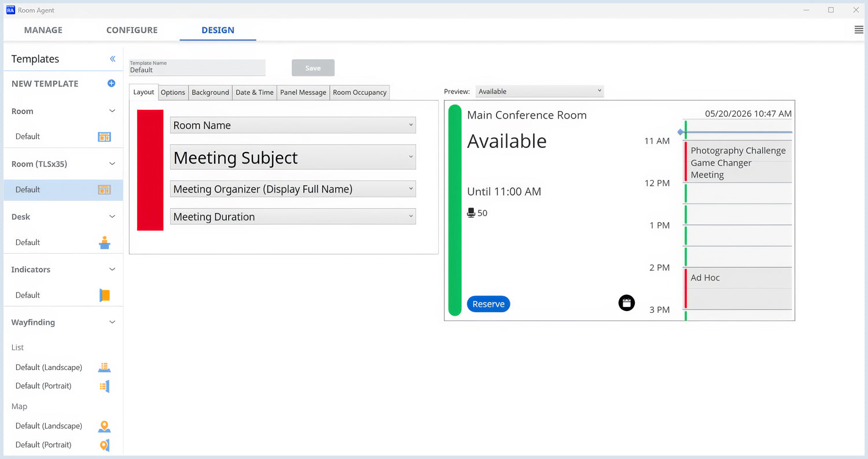The height and width of the screenshot is (459, 868).
Task: Open the hamburger menu at top right
Action: pos(859,30)
